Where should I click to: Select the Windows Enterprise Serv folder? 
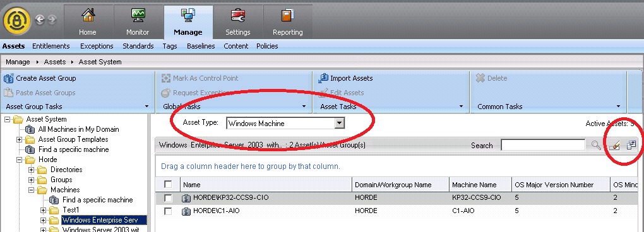pos(104,220)
